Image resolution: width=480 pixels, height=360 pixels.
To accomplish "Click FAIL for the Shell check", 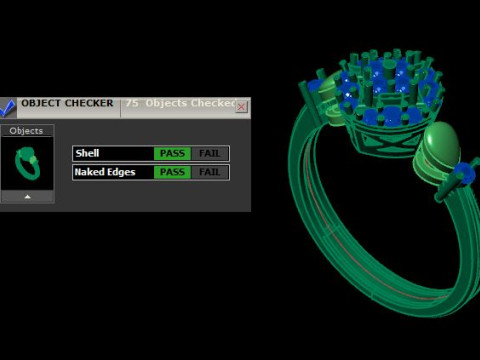I will 210,154.
